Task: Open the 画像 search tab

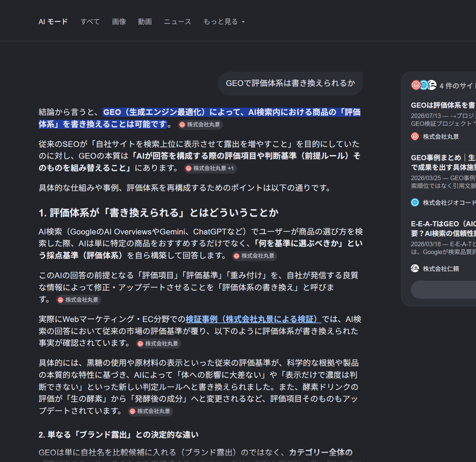Action: tap(119, 22)
